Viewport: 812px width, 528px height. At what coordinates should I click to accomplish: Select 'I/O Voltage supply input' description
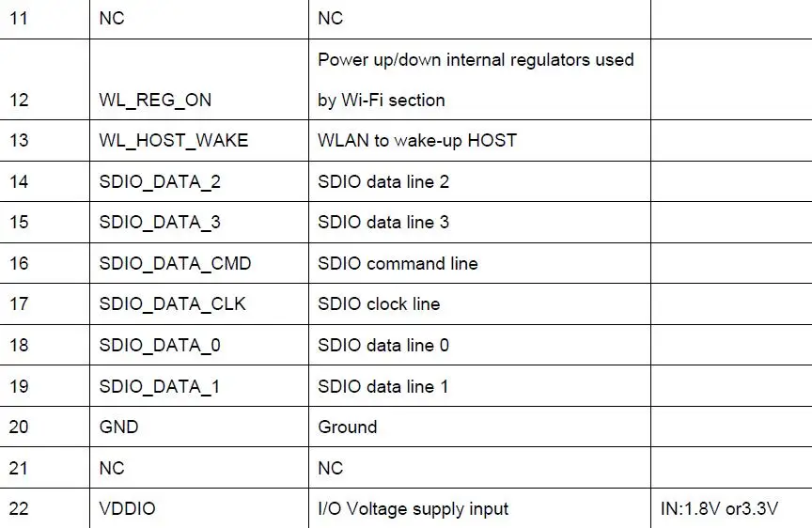point(414,509)
